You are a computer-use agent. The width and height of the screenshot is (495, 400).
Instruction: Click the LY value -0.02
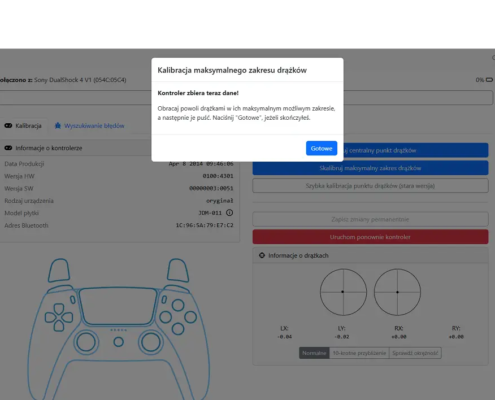[342, 337]
